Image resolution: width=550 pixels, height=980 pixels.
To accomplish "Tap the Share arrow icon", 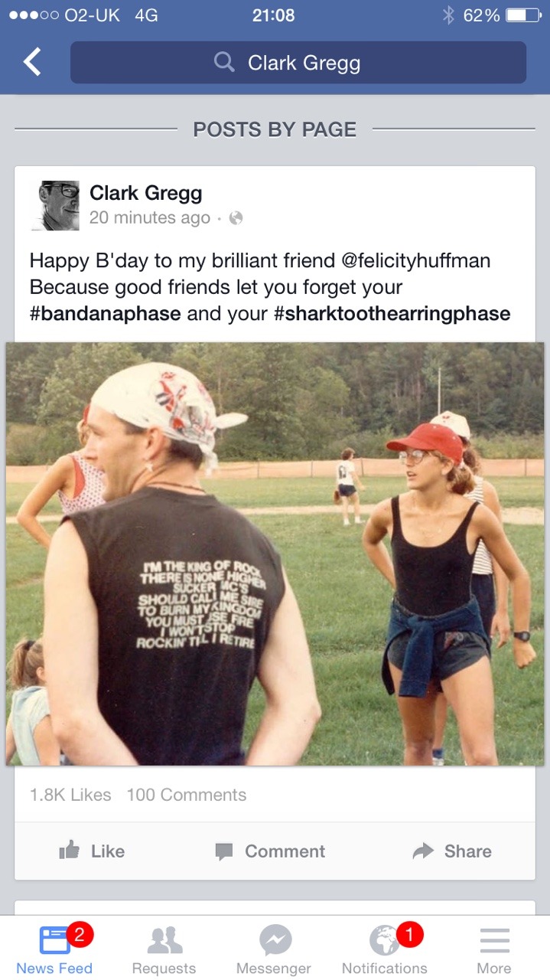I will pyautogui.click(x=423, y=851).
